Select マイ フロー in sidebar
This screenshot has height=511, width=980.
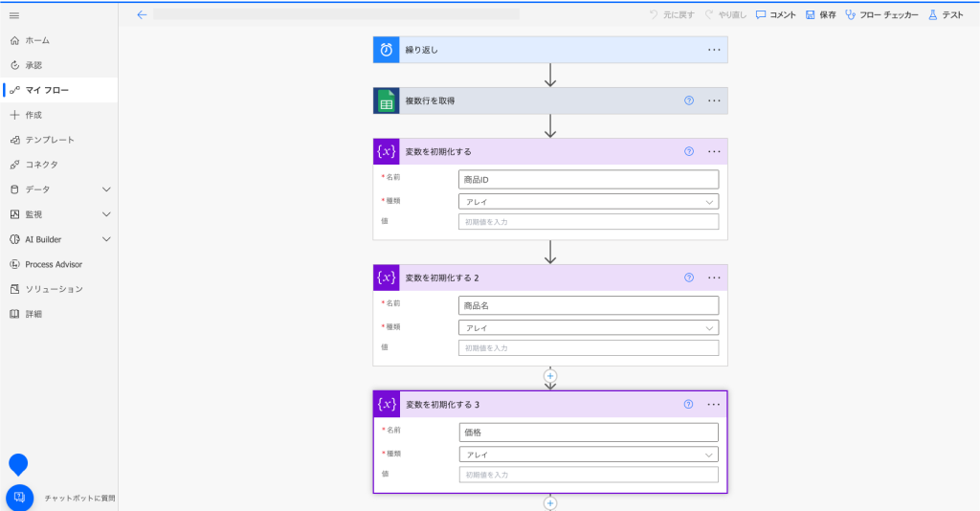(58, 90)
